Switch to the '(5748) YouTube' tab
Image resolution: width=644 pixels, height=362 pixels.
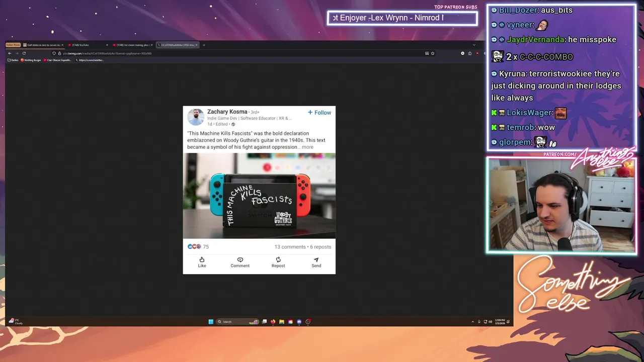[x=88, y=45]
